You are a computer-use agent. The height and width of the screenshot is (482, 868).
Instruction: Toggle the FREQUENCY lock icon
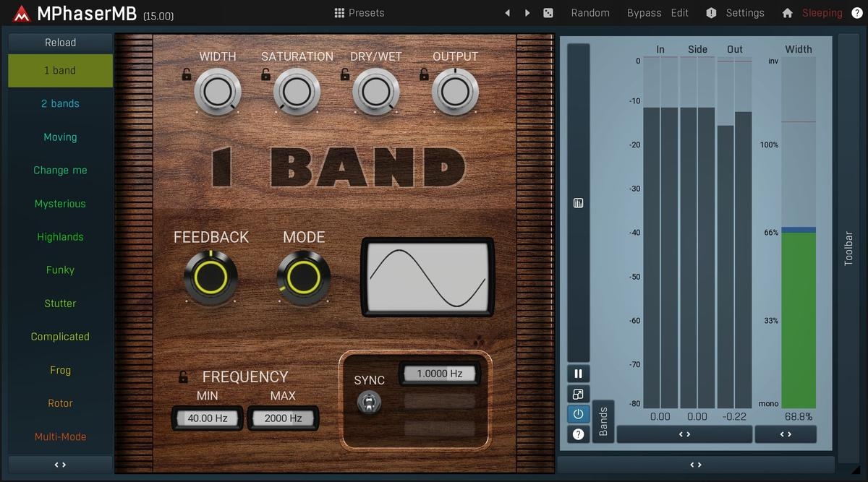click(x=184, y=377)
